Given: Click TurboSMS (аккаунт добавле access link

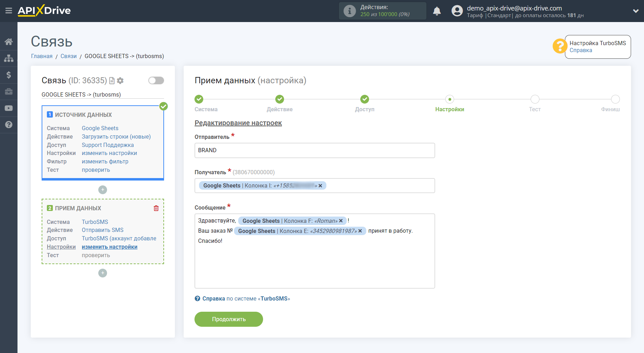Looking at the screenshot, I should [x=119, y=239].
